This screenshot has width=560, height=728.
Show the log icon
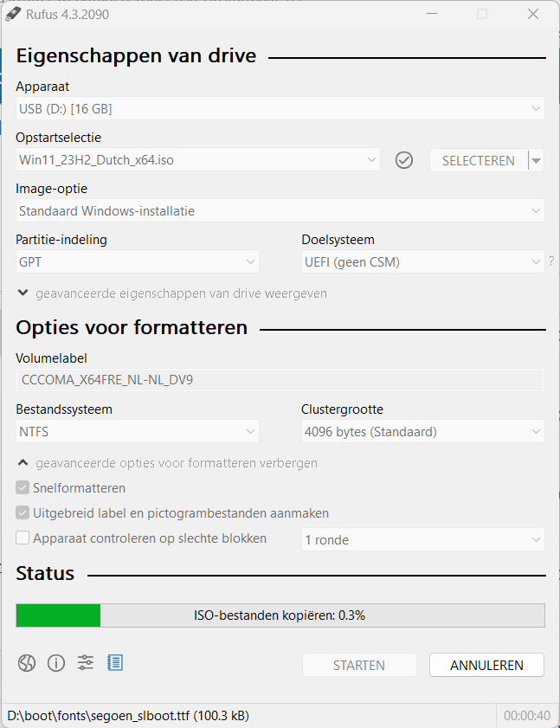(115, 663)
